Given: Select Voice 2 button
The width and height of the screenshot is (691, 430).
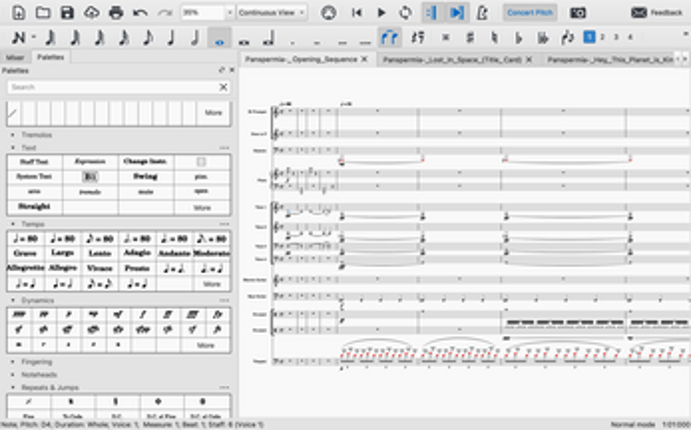Looking at the screenshot, I should [x=602, y=37].
